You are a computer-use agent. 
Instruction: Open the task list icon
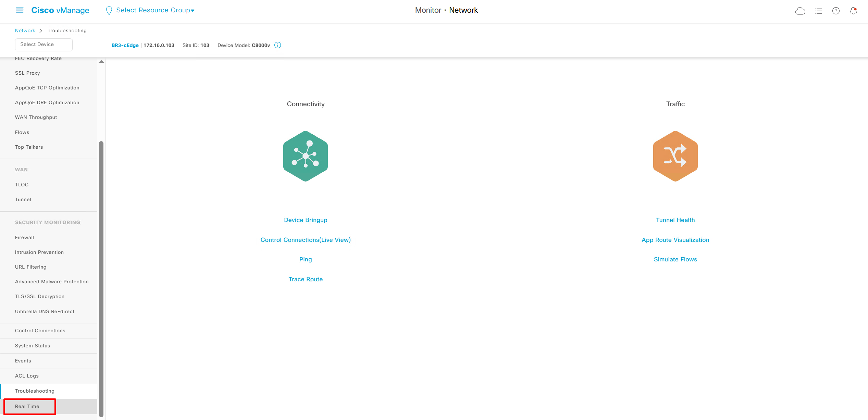[x=819, y=11]
